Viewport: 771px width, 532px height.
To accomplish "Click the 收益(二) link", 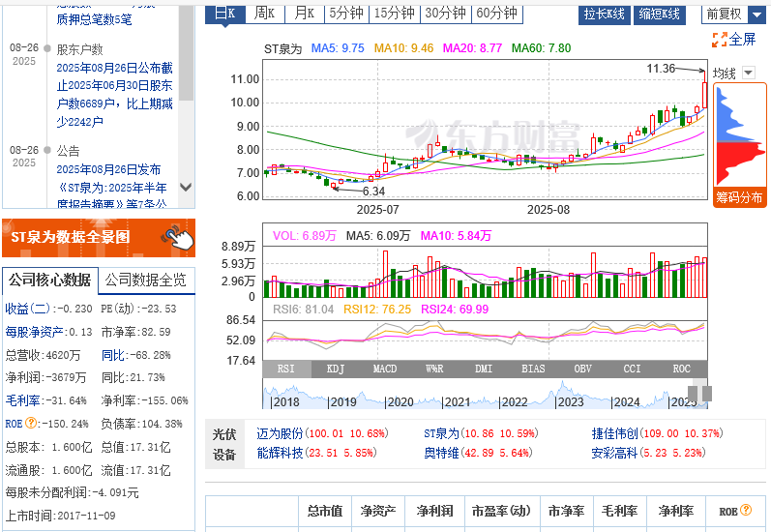I will 28,309.
